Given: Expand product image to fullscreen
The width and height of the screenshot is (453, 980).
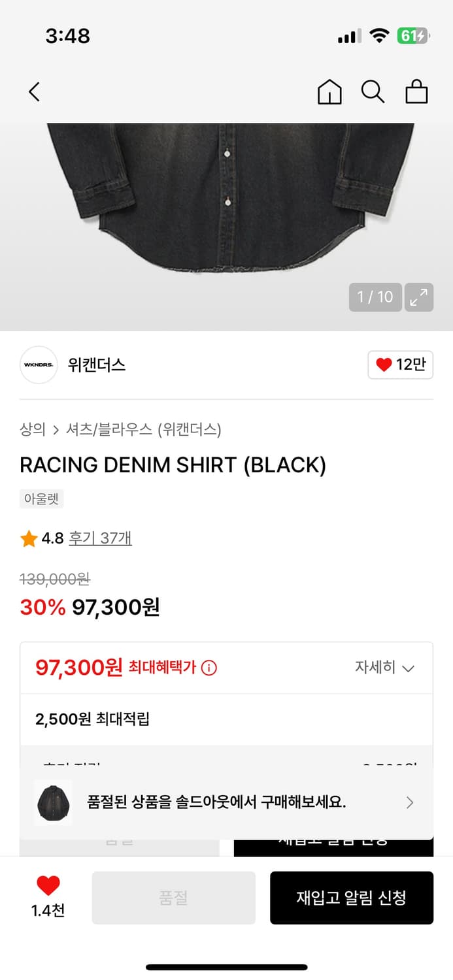Looking at the screenshot, I should click(x=419, y=297).
